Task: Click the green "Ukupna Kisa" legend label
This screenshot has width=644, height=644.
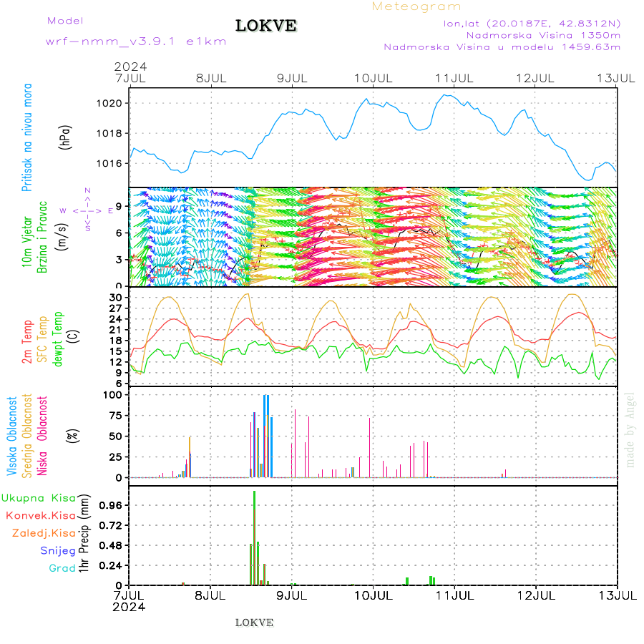Action: click(x=39, y=498)
